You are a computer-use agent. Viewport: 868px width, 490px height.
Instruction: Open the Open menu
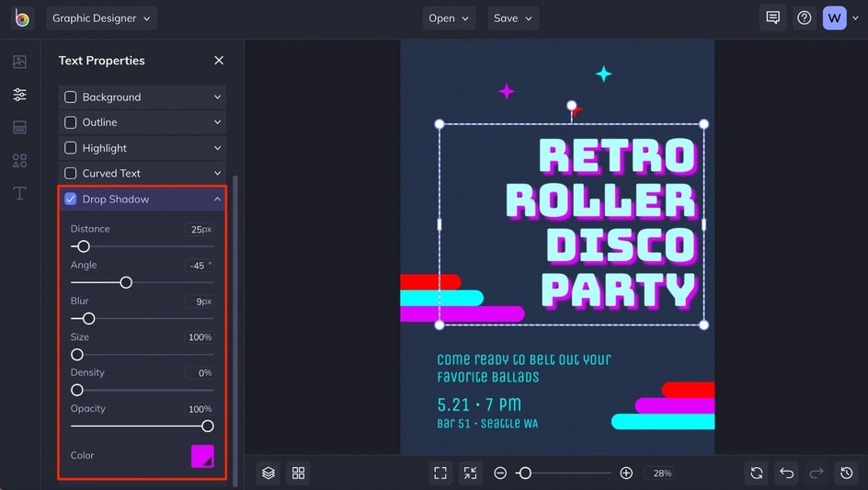tap(449, 18)
